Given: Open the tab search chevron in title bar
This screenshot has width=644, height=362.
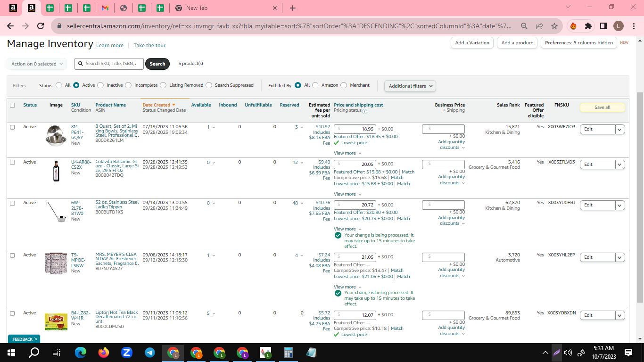Looking at the screenshot, I should 568,7.
